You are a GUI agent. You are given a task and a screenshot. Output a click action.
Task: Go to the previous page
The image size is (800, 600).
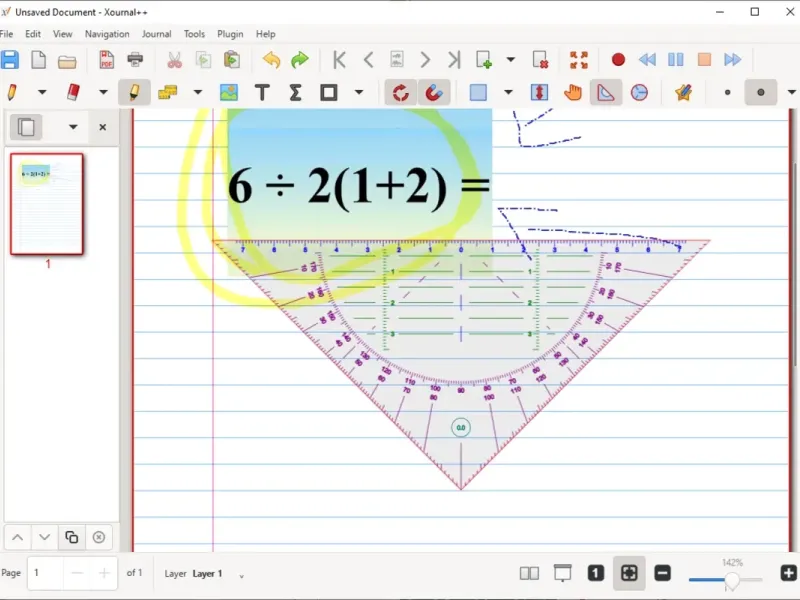tap(368, 60)
